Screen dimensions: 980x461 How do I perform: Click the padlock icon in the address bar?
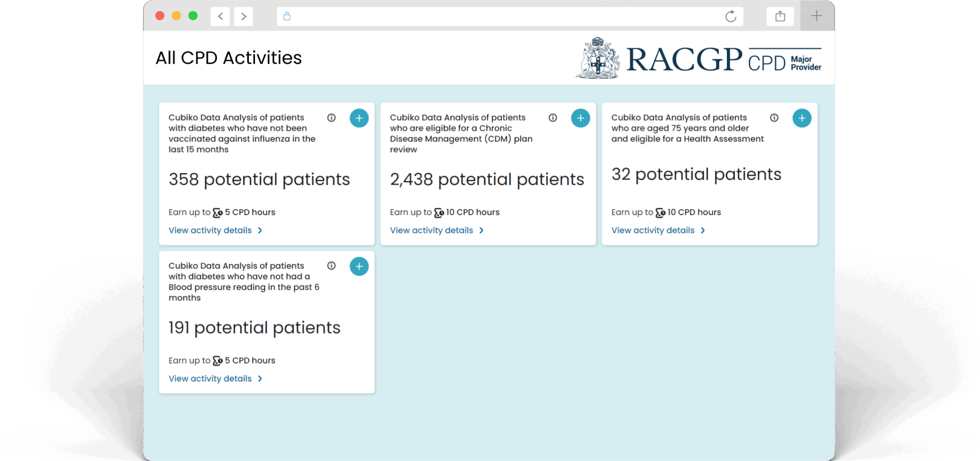[x=287, y=16]
